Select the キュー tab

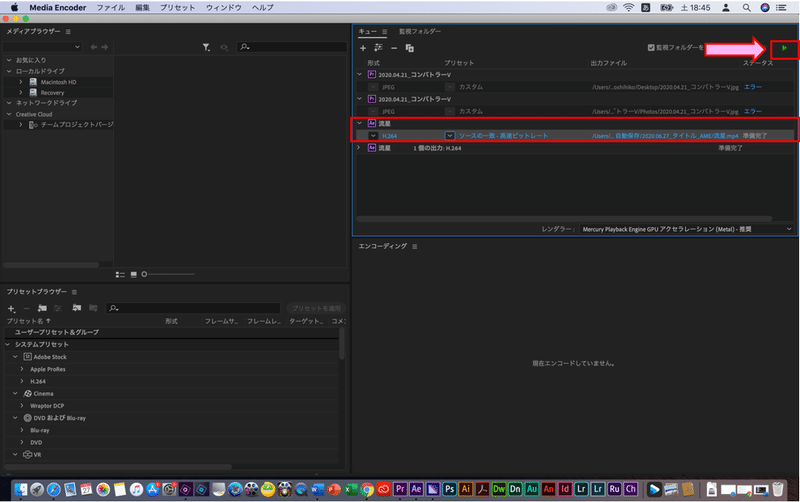pos(367,32)
